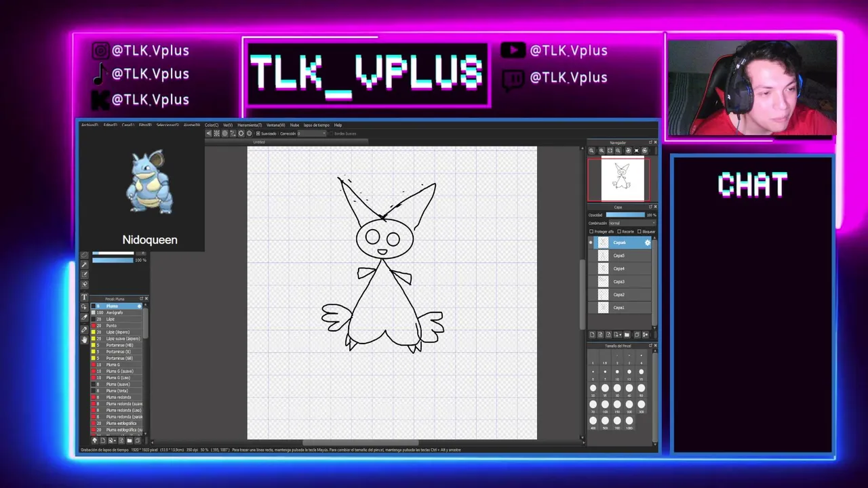
Task: Rotate canvas left in Navigator
Action: tap(629, 150)
